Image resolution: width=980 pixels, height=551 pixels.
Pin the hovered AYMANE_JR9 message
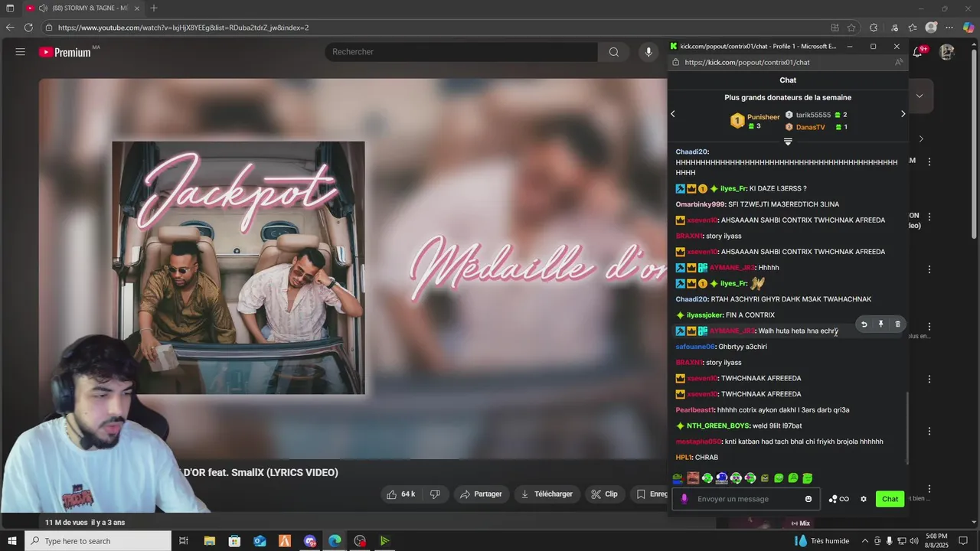tap(880, 324)
